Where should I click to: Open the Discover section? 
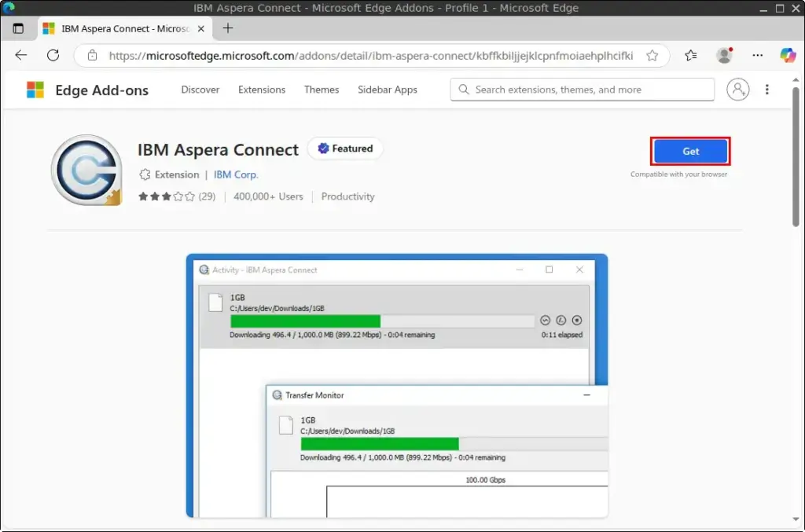click(x=200, y=90)
